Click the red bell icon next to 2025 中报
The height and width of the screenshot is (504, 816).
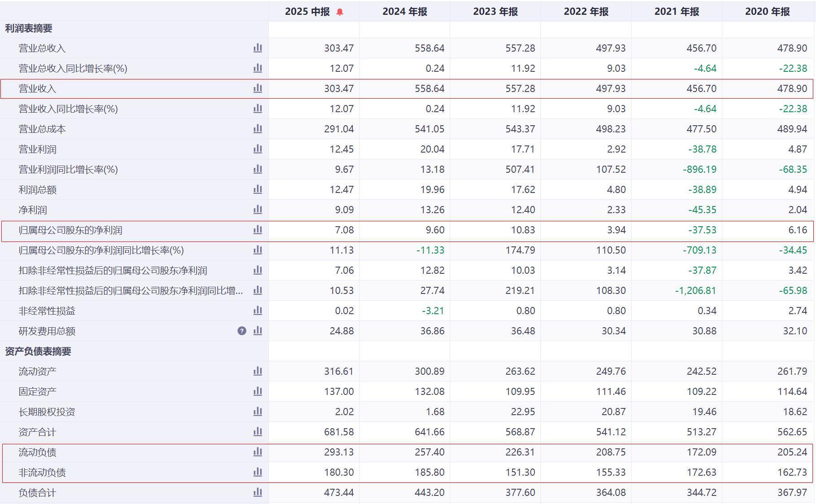[x=340, y=12]
